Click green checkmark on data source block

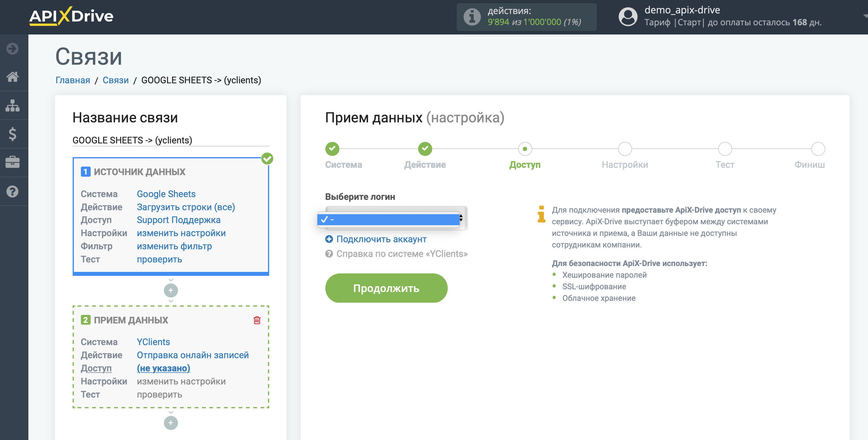pyautogui.click(x=267, y=158)
